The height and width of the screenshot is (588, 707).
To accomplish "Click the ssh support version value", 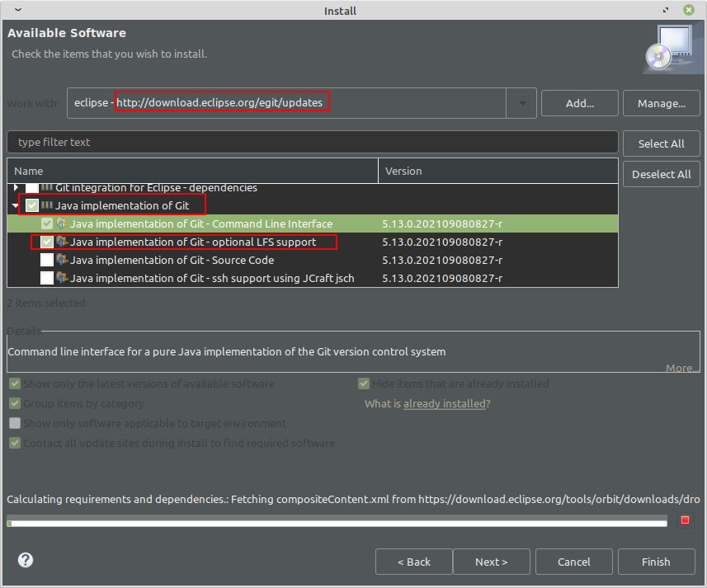I will pyautogui.click(x=442, y=278).
